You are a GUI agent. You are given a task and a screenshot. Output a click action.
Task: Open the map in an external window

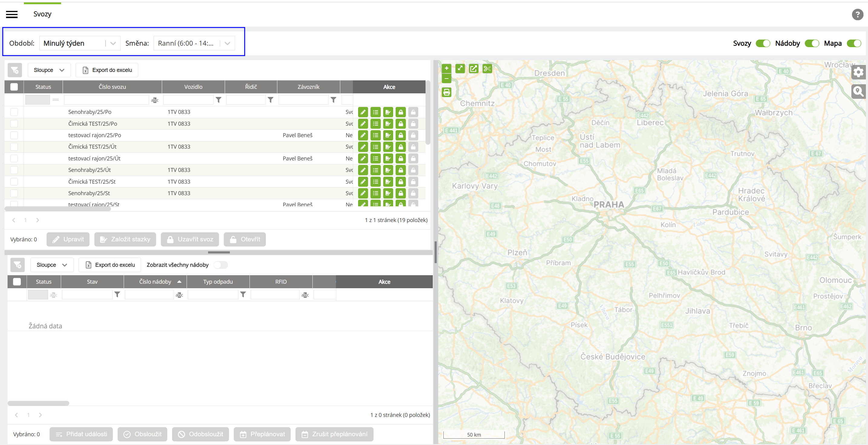(x=473, y=69)
